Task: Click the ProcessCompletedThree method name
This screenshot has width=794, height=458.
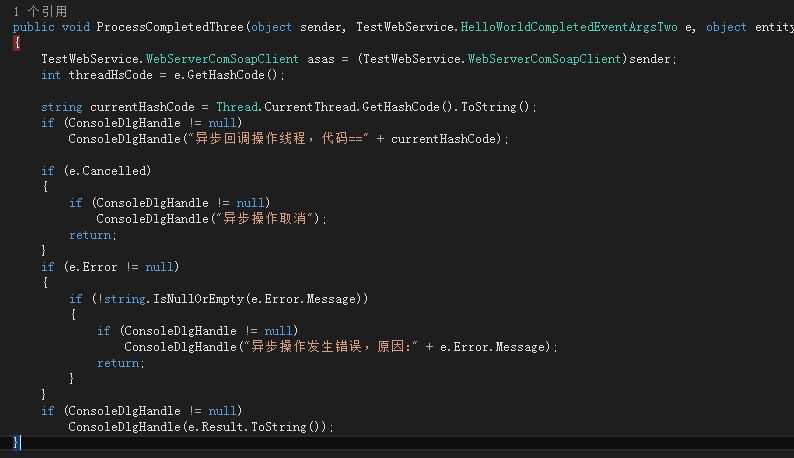Action: point(170,27)
